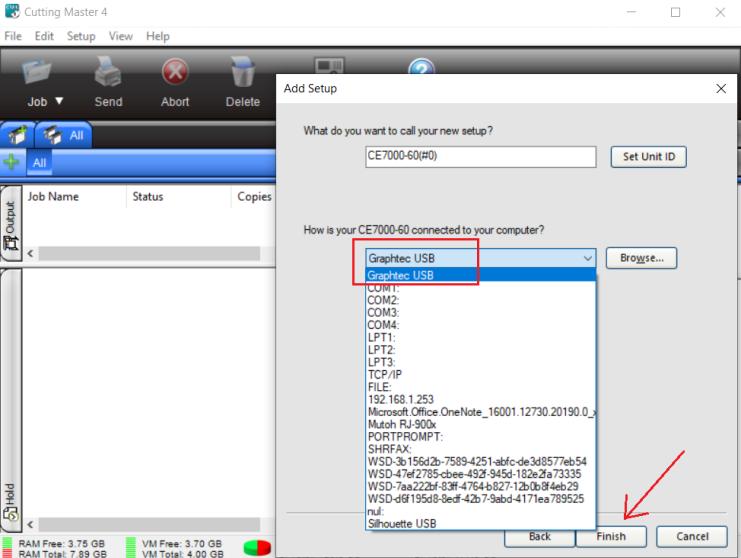Select WSD-d6f195d8 port option
The height and width of the screenshot is (558, 741).
(x=481, y=498)
